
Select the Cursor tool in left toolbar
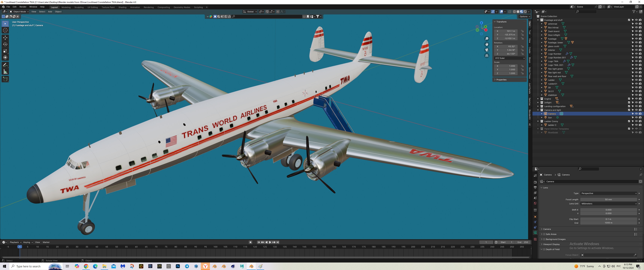(5, 30)
